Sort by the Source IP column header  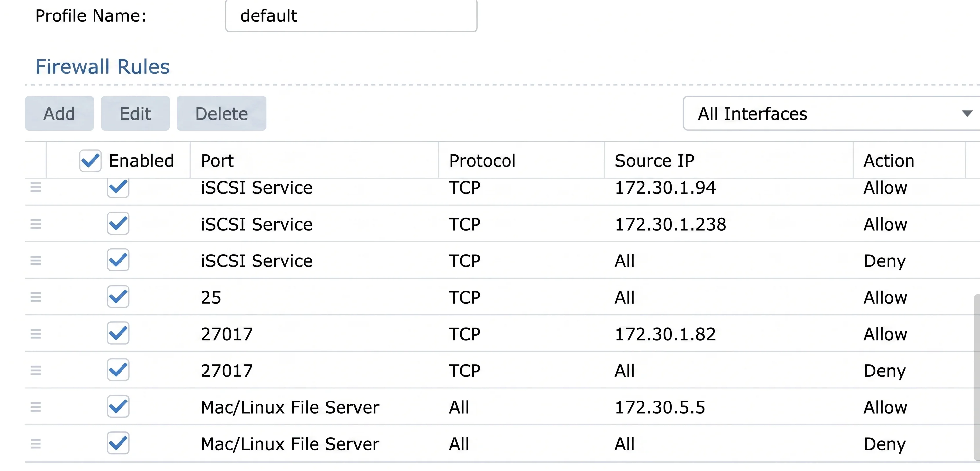[x=654, y=160]
